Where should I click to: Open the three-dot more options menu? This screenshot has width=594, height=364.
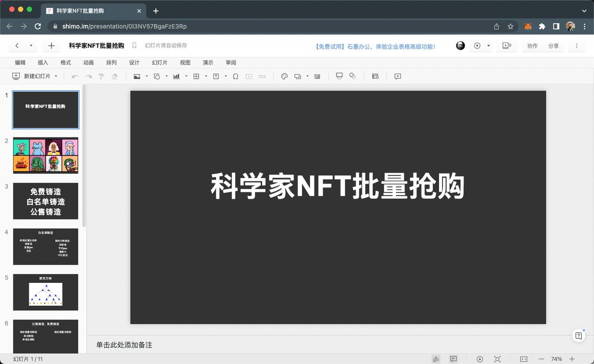coord(577,45)
